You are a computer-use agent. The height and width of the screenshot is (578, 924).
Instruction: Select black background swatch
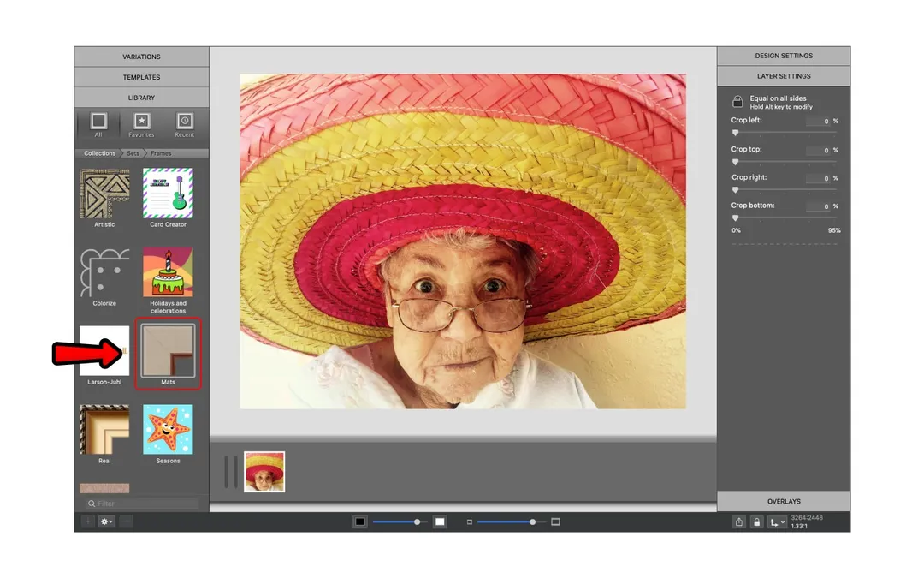tap(360, 522)
